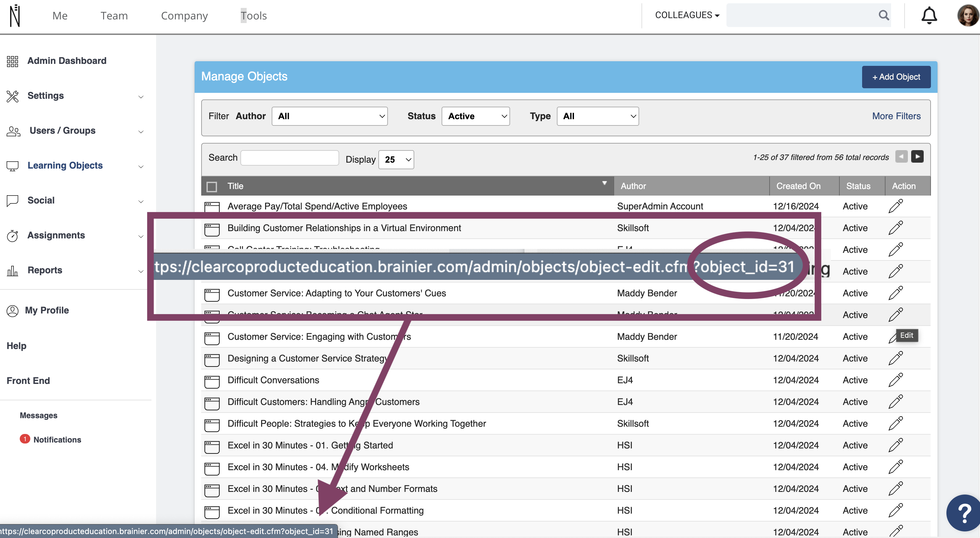Click the Assignments stopwatch icon
This screenshot has height=538, width=980.
pyautogui.click(x=13, y=235)
